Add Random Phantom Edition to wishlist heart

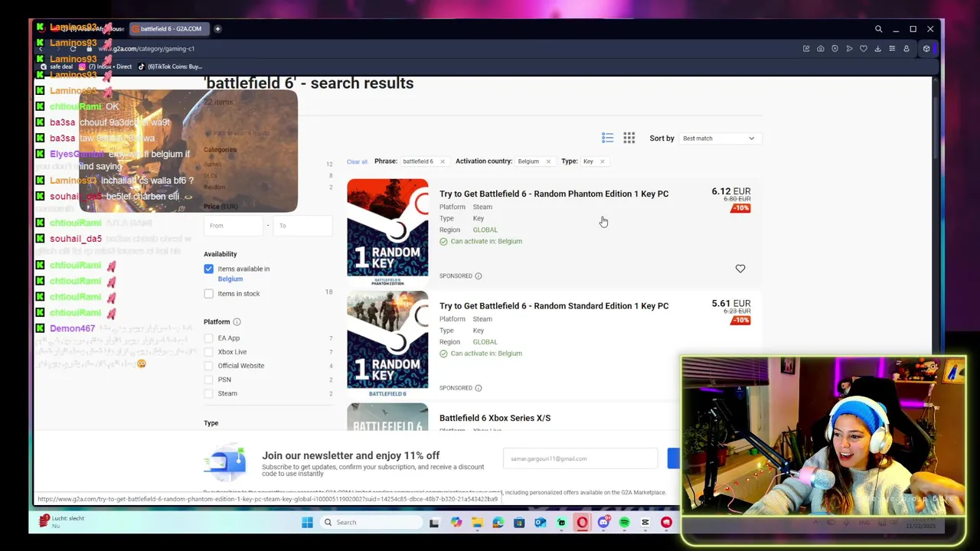740,269
